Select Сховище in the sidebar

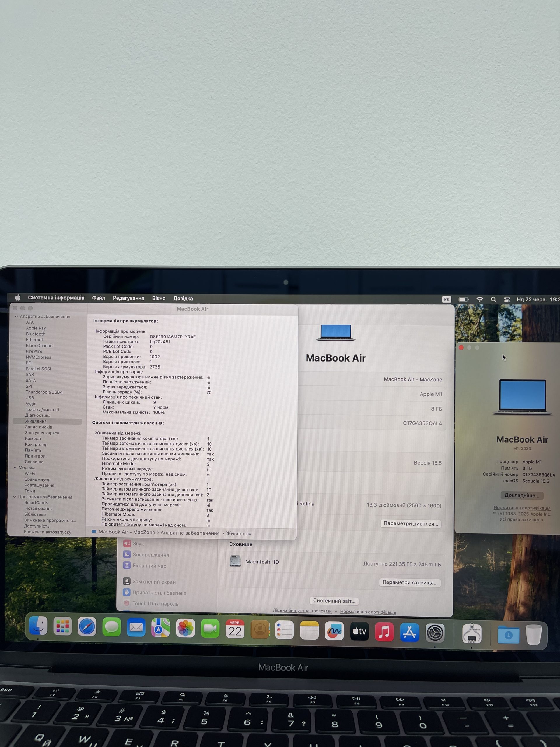[34, 462]
